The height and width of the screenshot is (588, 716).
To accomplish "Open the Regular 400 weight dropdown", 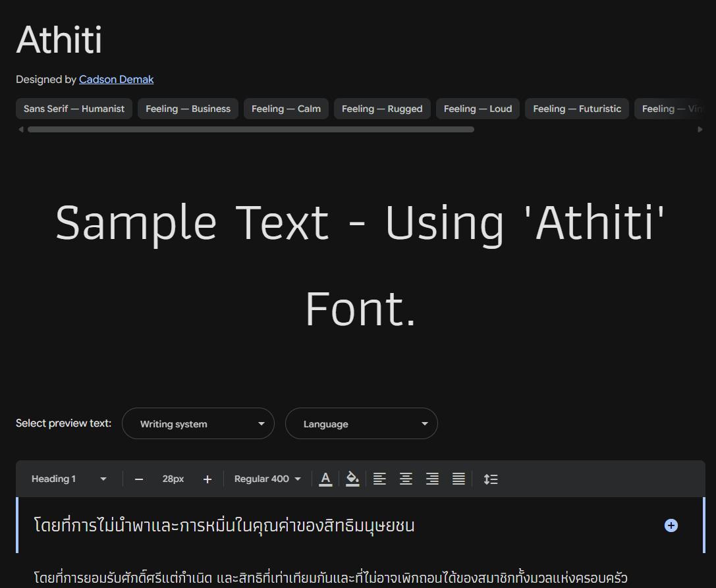I will tap(267, 479).
